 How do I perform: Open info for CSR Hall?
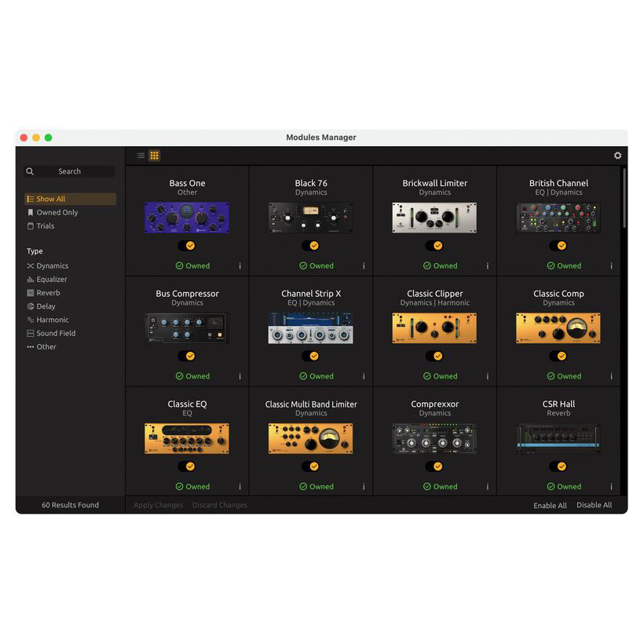[611, 487]
